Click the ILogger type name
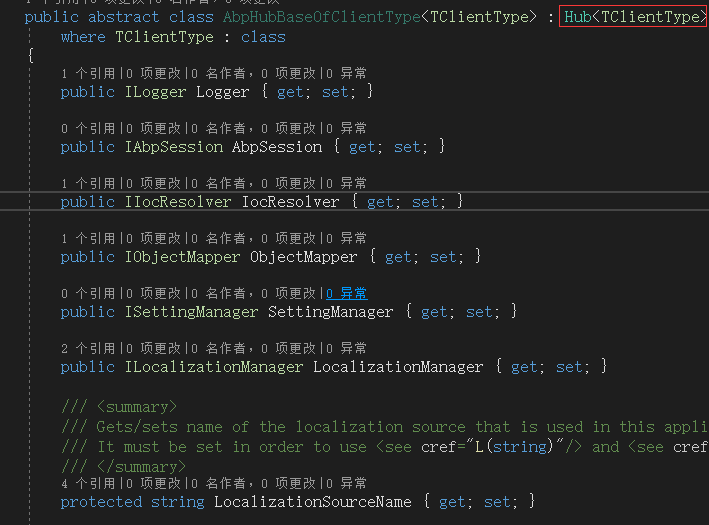Viewport: 709px width, 525px height. [155, 92]
